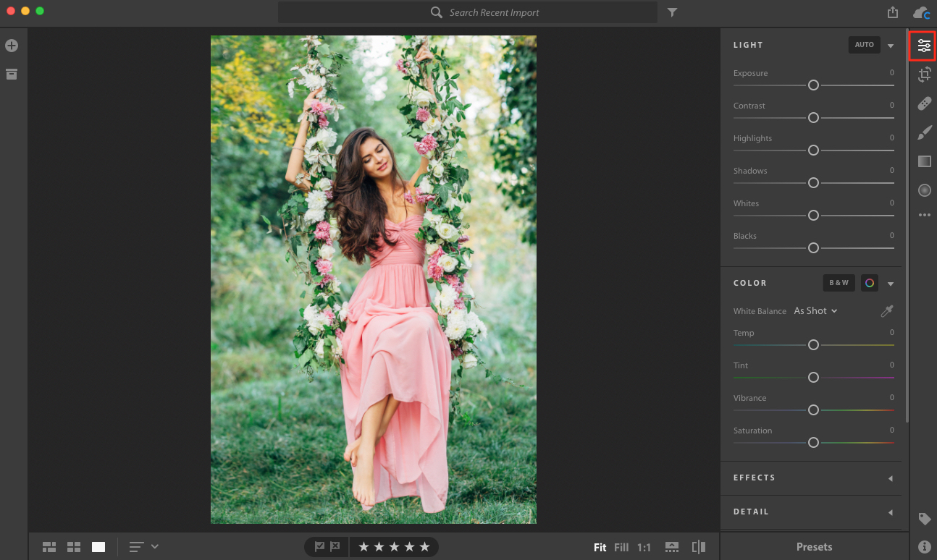The height and width of the screenshot is (560, 937).
Task: Select the Linear Gradient tool
Action: (x=924, y=161)
